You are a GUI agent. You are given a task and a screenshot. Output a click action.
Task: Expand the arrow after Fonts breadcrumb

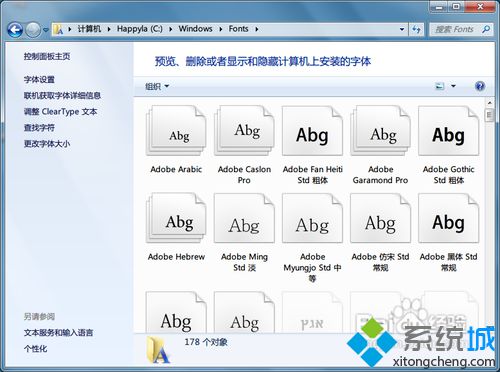257,29
